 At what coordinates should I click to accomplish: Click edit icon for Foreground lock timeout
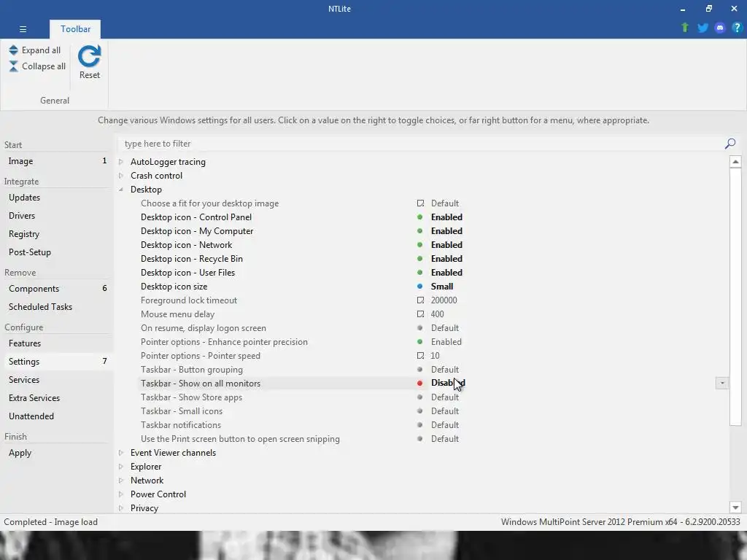pos(420,300)
